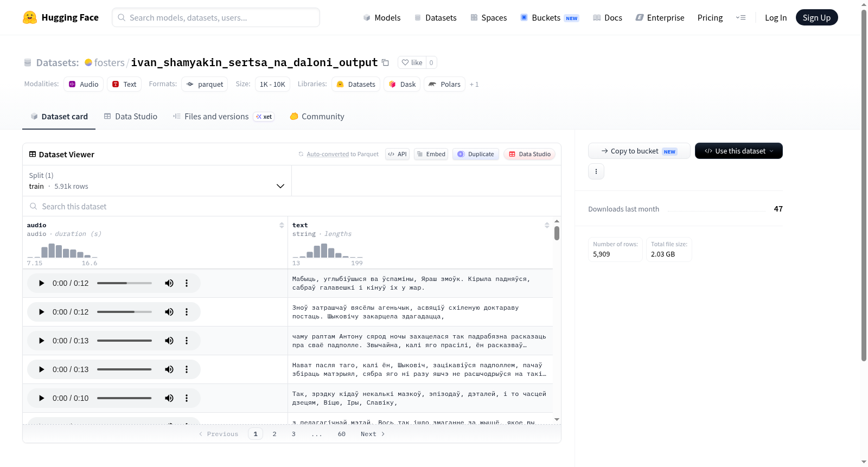Open more options on first audio player
This screenshot has width=868, height=467.
click(x=187, y=283)
